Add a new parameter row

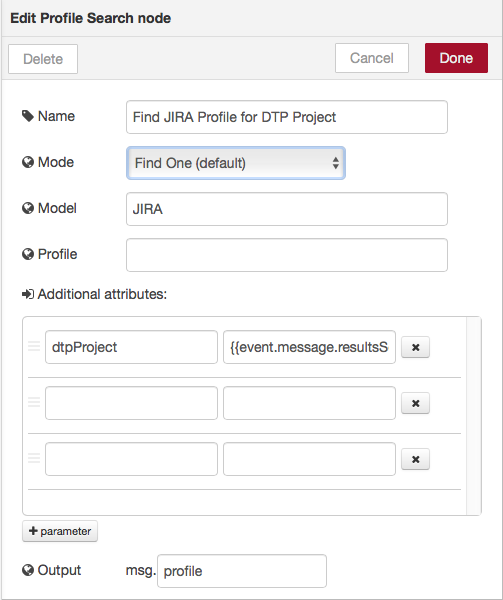click(x=60, y=531)
